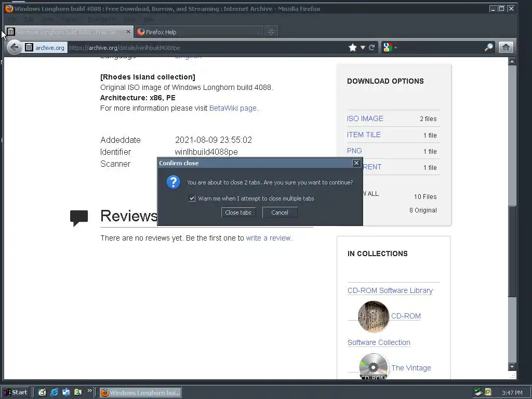Open CD-ROM Software Collection link

[x=379, y=342]
